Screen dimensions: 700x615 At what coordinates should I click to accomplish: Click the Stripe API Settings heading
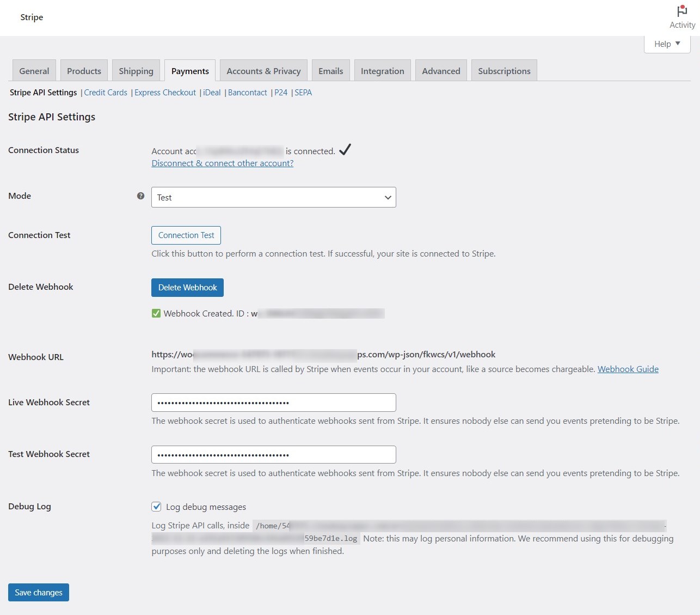pos(52,117)
